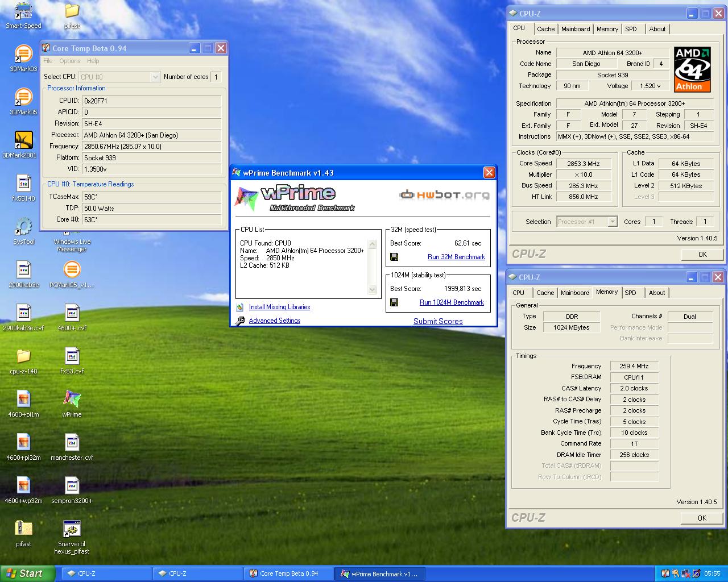This screenshot has width=728, height=582.
Task: Click OK in the top CPU-Z window
Action: pyautogui.click(x=702, y=254)
